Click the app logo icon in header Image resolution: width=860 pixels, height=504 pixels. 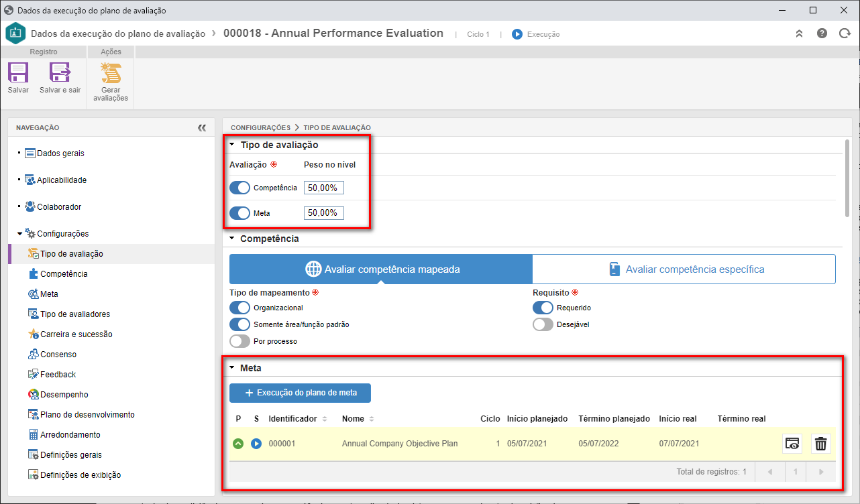15,34
